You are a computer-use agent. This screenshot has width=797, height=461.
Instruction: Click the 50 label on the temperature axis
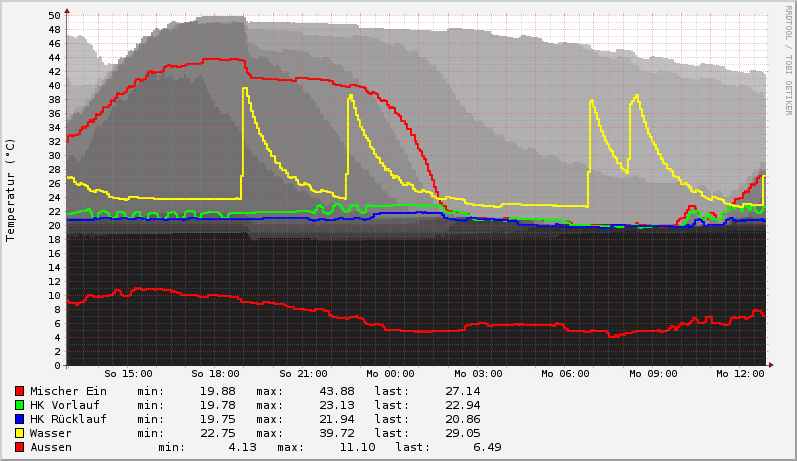(55, 16)
